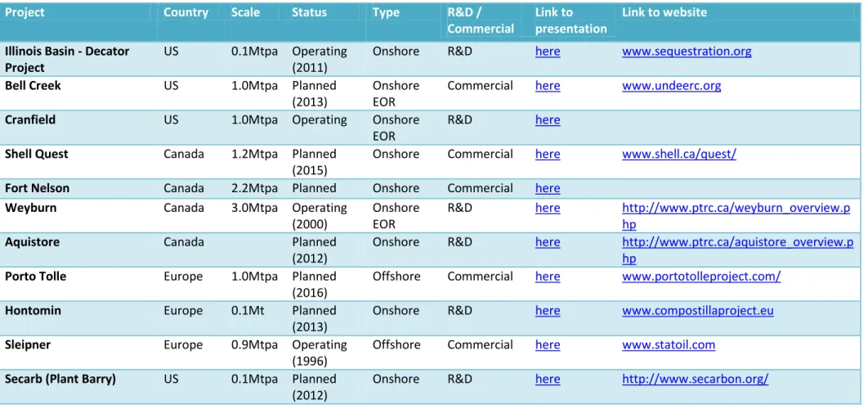868x409 pixels.
Task: Open the 'here' presentation link for Porto Tolle
Action: 548,276
